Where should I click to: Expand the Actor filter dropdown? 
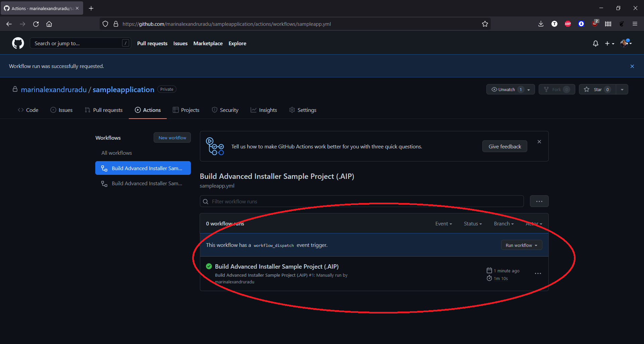pyautogui.click(x=534, y=224)
